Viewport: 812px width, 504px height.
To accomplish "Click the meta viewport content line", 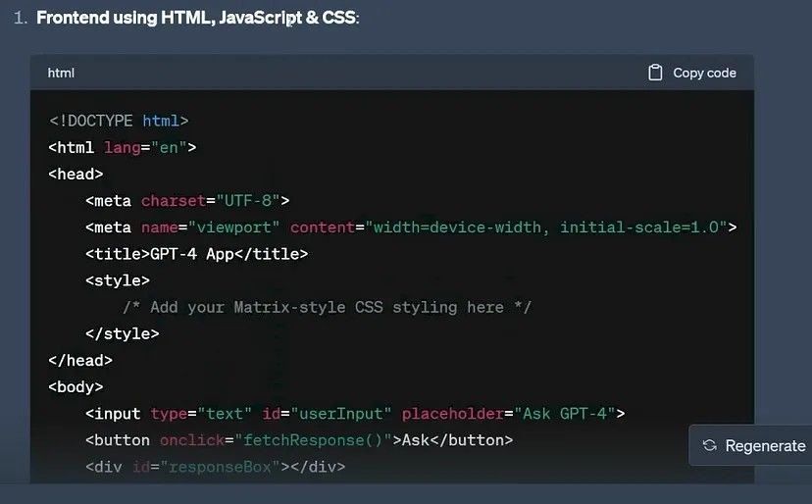I will pyautogui.click(x=410, y=227).
